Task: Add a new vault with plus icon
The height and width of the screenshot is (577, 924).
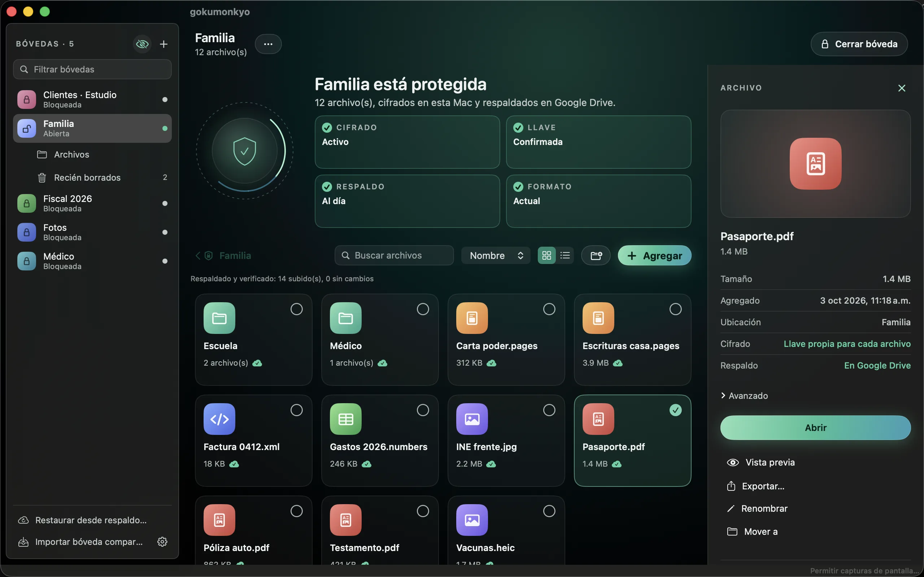Action: tap(164, 44)
